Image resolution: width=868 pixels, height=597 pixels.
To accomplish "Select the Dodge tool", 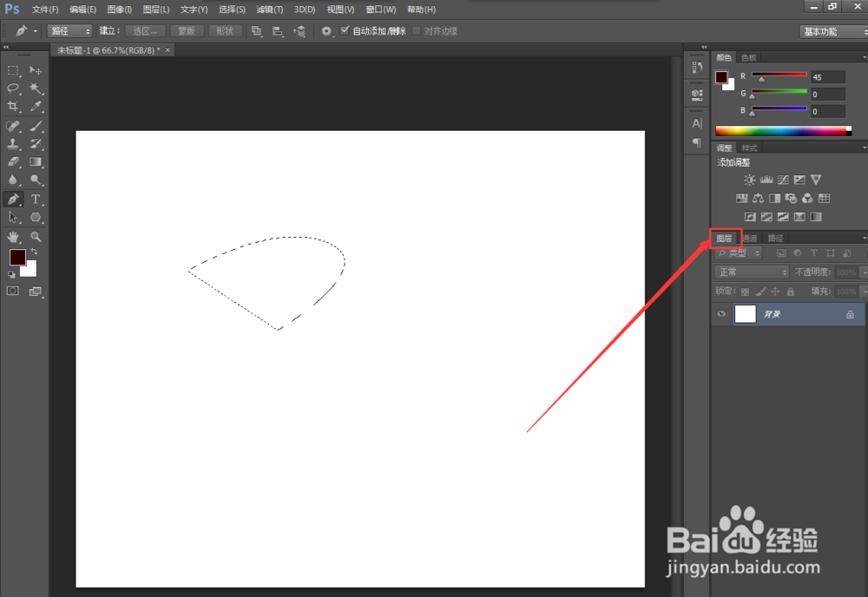I will point(36,180).
